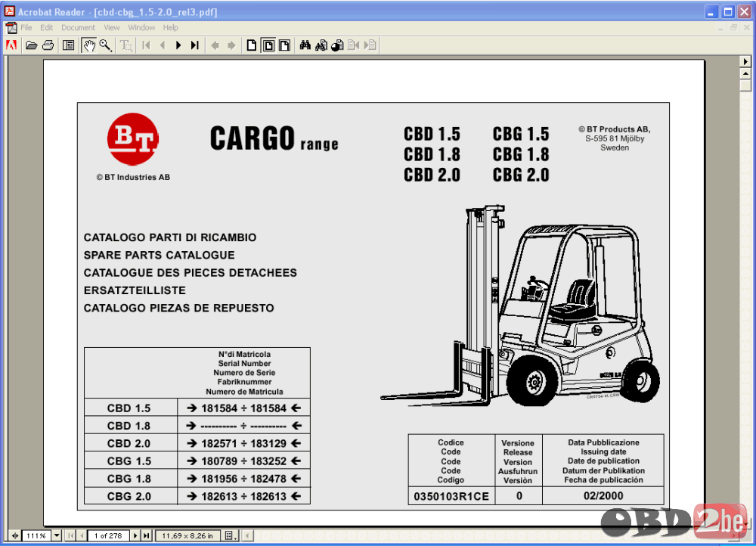Open the page layout dropdown in status bar
This screenshot has height=546, width=756.
tap(231, 535)
